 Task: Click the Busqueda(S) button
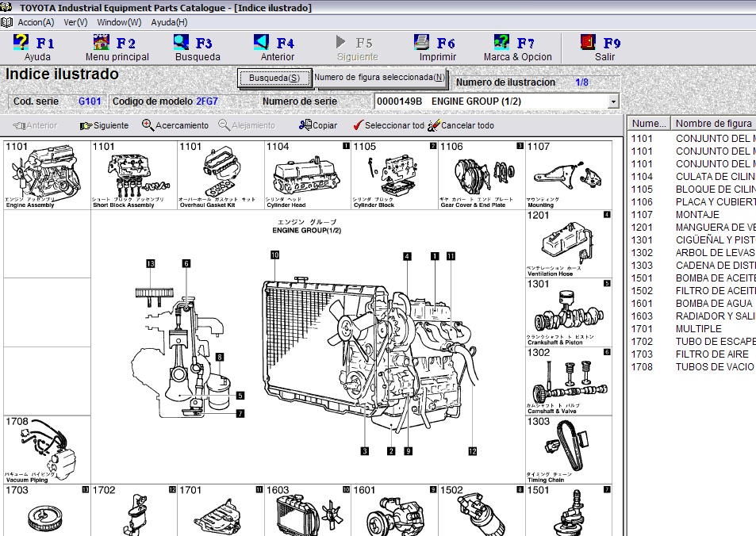(x=274, y=78)
